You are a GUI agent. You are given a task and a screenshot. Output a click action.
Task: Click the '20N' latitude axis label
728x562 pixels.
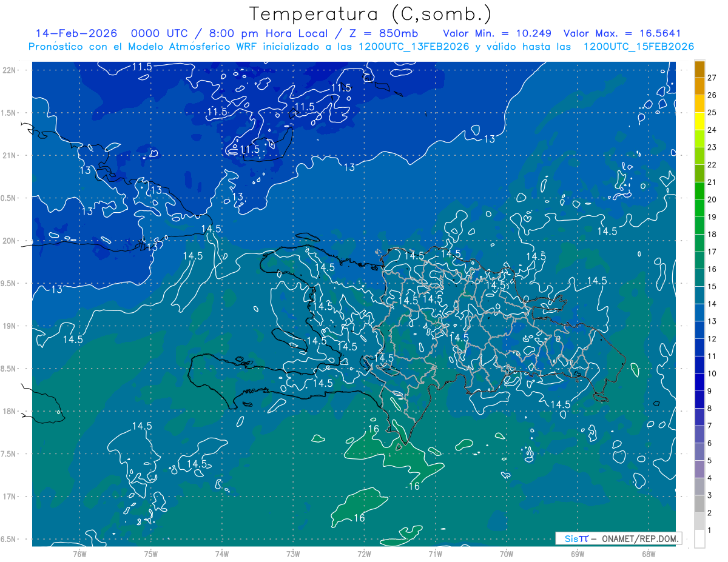pyautogui.click(x=10, y=241)
